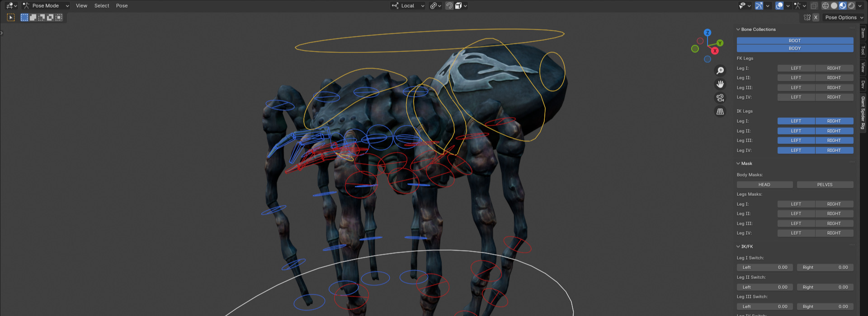Viewport: 868px width, 316px height.
Task: Choose the intersect selection mode icon
Action: click(59, 18)
